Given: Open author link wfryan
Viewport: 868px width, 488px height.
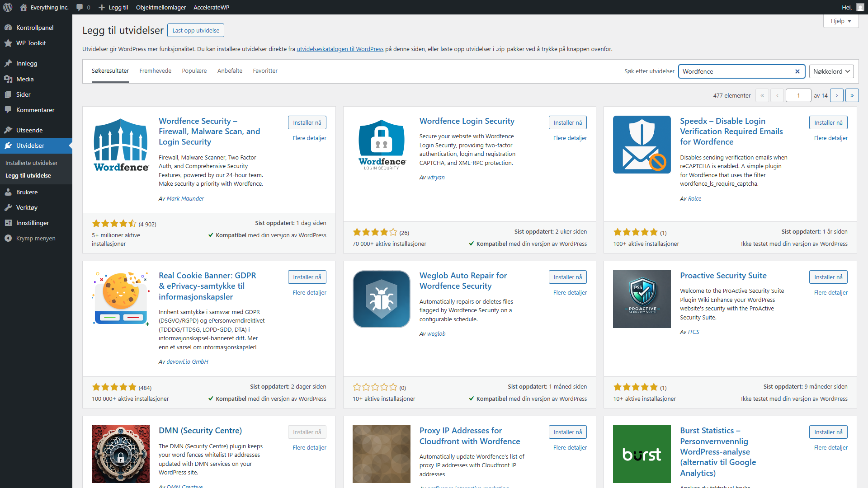Looking at the screenshot, I should pos(436,177).
